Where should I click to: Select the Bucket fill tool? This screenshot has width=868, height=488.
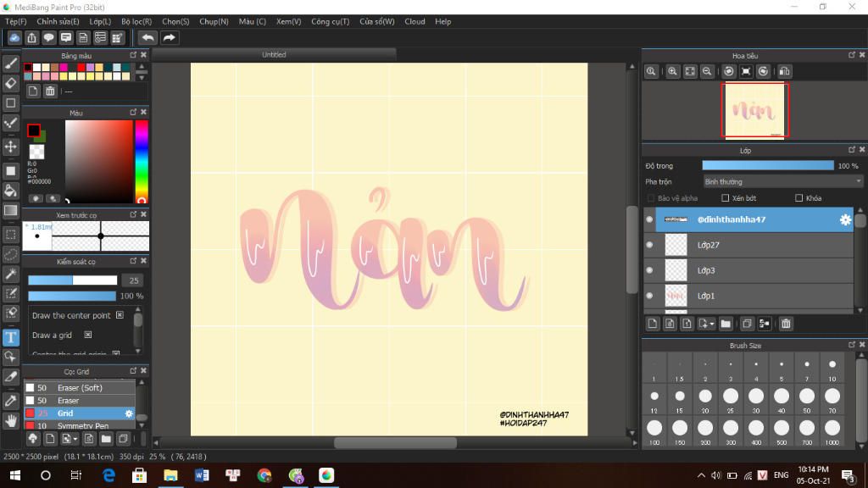pos(10,191)
